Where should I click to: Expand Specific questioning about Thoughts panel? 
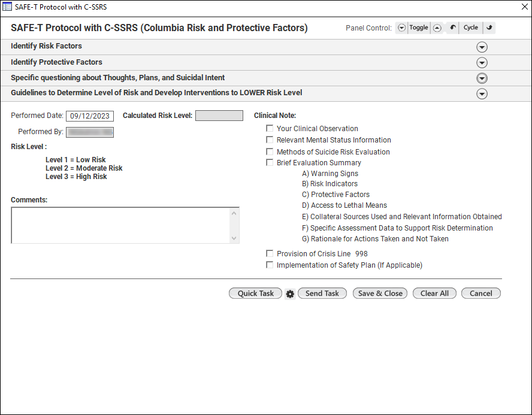pyautogui.click(x=482, y=78)
